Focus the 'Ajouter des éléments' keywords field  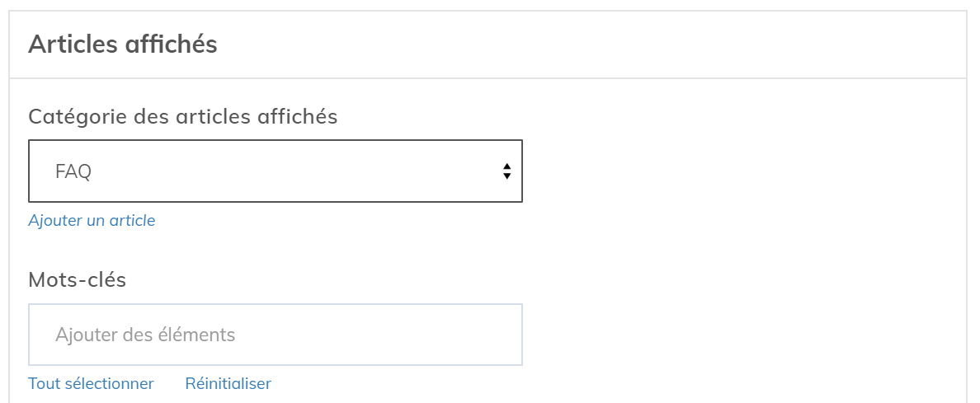(275, 335)
